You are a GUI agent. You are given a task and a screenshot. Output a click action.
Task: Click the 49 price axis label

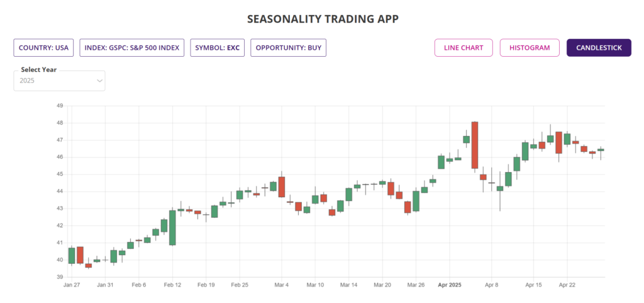coord(60,106)
